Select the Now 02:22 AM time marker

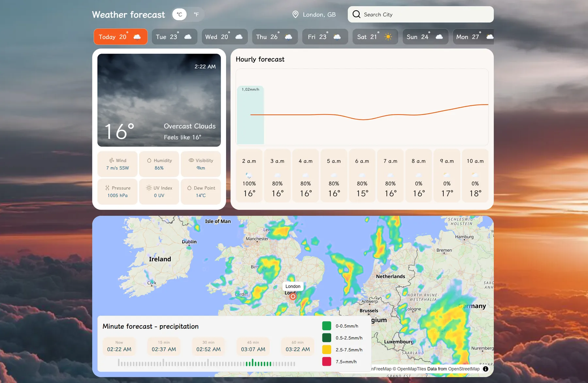(119, 346)
